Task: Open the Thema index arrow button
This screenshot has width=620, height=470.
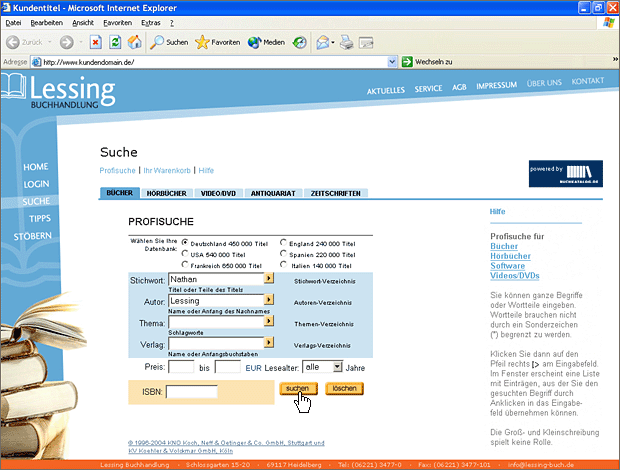Action: pos(269,321)
